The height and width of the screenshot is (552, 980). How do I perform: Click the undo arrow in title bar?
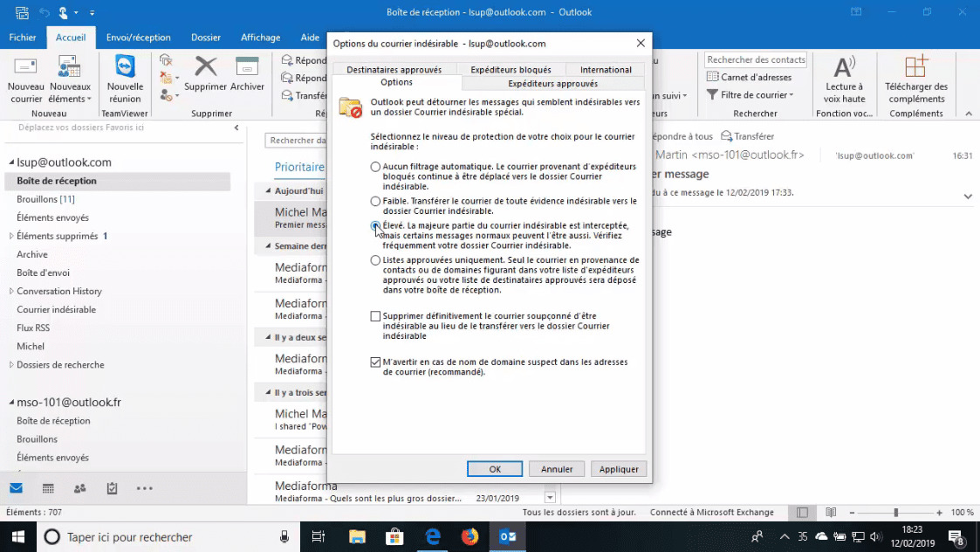[x=44, y=12]
